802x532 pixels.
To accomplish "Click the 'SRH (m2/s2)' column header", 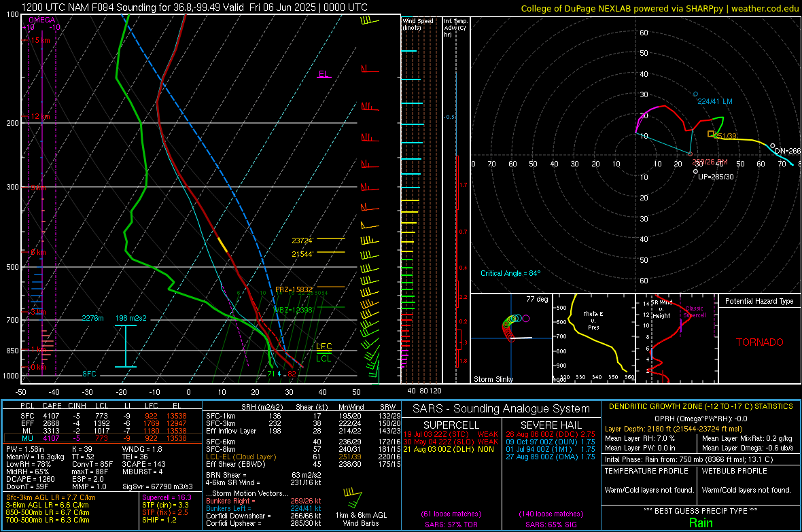I will click(262, 407).
